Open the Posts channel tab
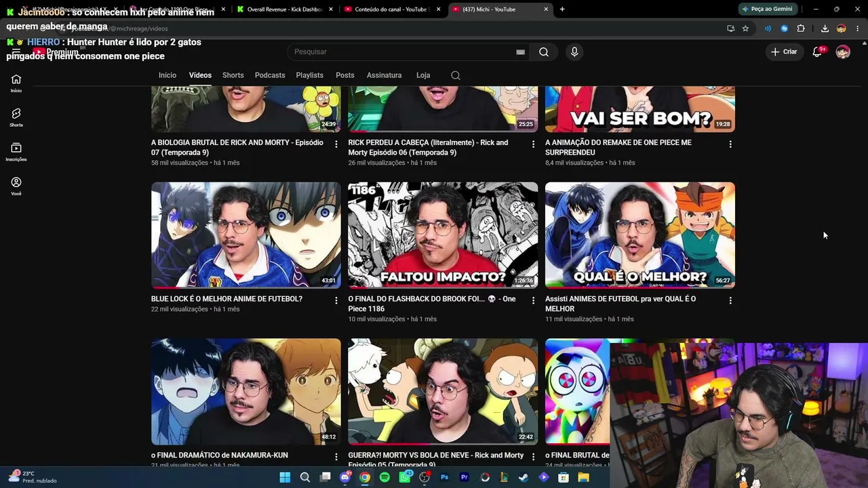 (x=345, y=75)
